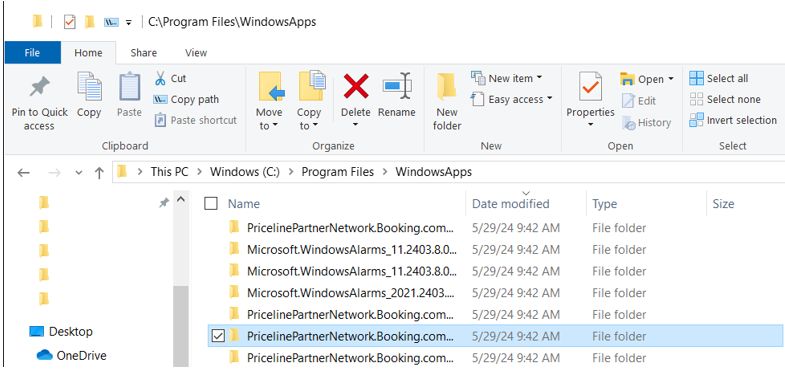Viewport: 785px width, 372px height.
Task: Click the Properties icon in ribbon
Action: pyautogui.click(x=590, y=86)
